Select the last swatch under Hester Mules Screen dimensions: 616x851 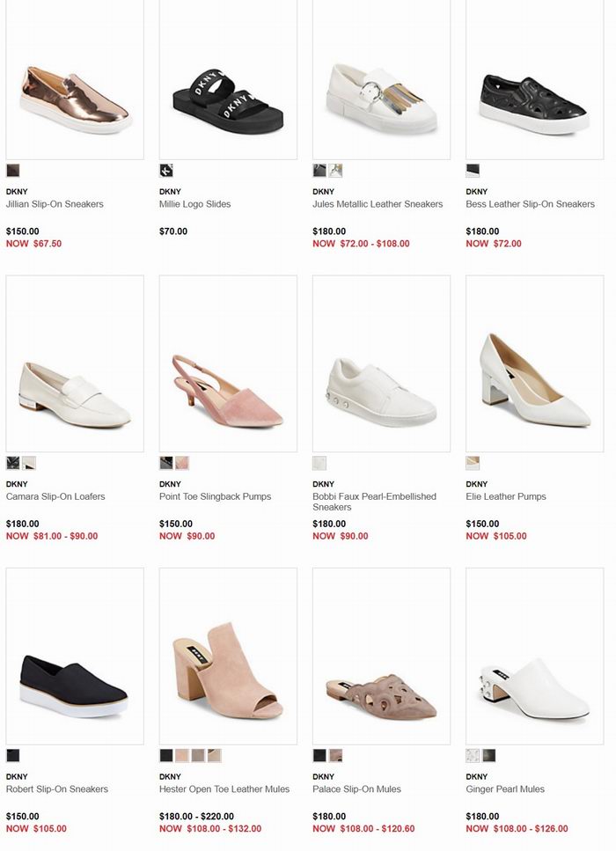[x=215, y=755]
